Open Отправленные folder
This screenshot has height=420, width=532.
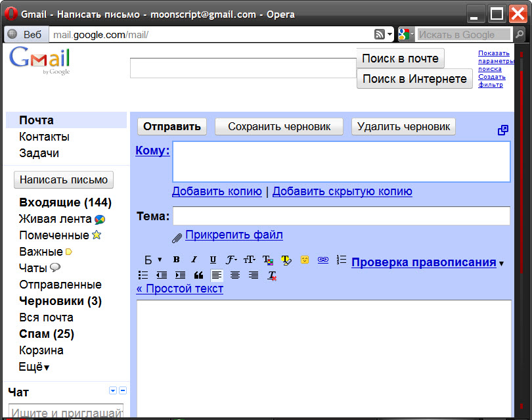pyautogui.click(x=60, y=285)
